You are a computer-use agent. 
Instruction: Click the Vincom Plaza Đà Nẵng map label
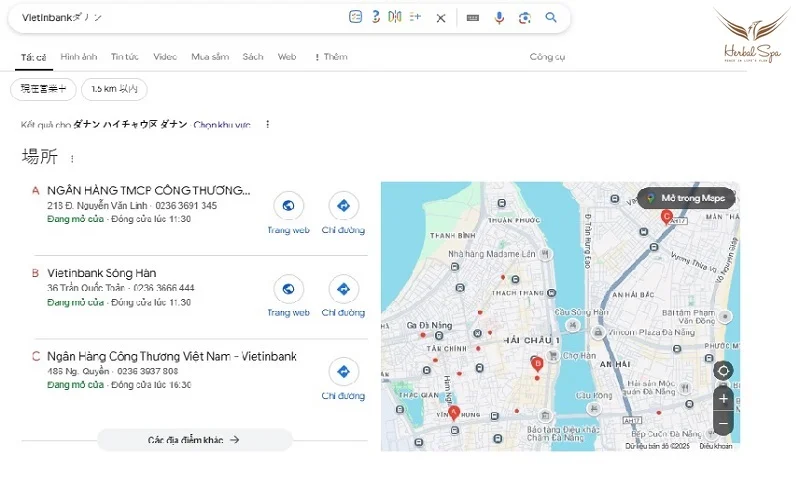[652, 332]
